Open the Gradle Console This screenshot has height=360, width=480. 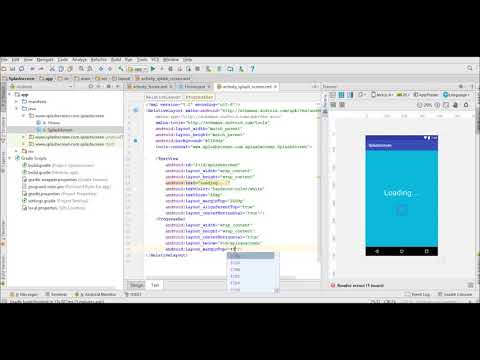click(x=455, y=295)
